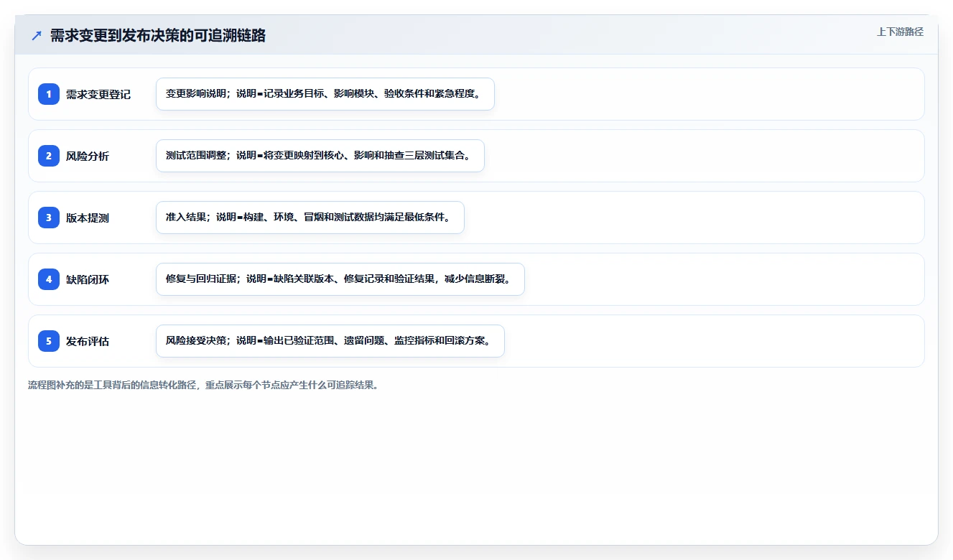Open the 风险接受决策 detail box
953x560 pixels.
(x=330, y=341)
